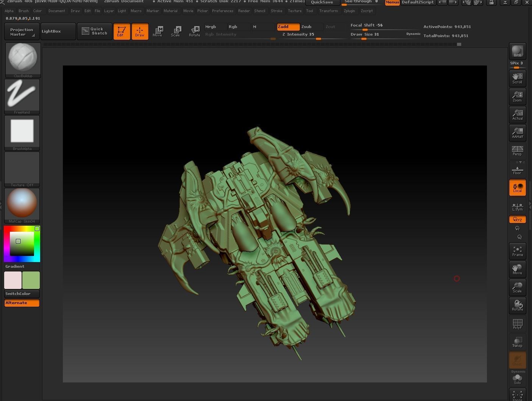
Task: Toggle XYZ rotation mode
Action: [517, 220]
